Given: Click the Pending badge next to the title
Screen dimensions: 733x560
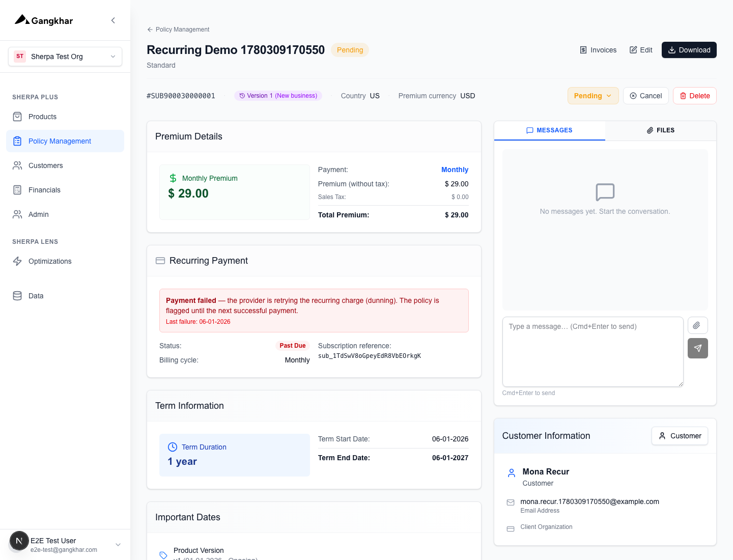Looking at the screenshot, I should pyautogui.click(x=350, y=50).
